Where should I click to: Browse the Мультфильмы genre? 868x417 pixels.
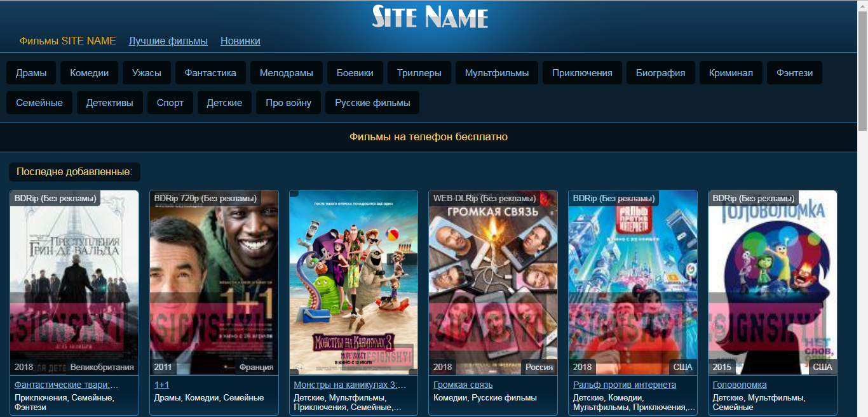(497, 73)
